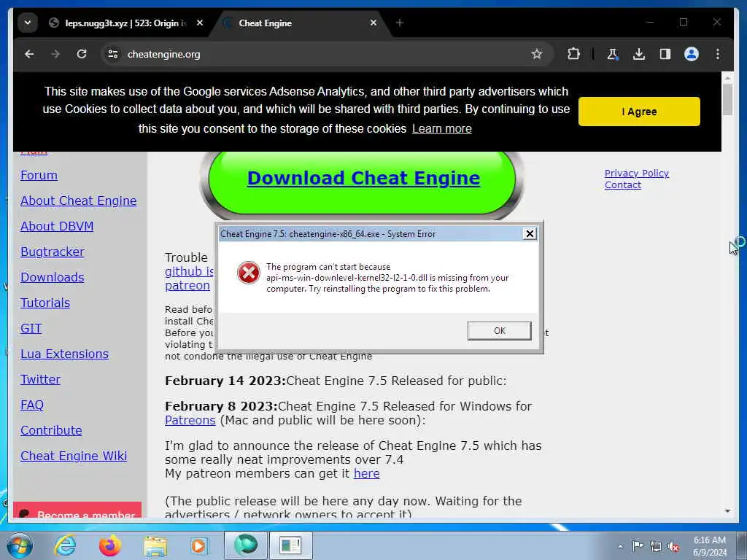This screenshot has height=560, width=747.
Task: Switch to the green browser taskbar app
Action: coord(245,545)
